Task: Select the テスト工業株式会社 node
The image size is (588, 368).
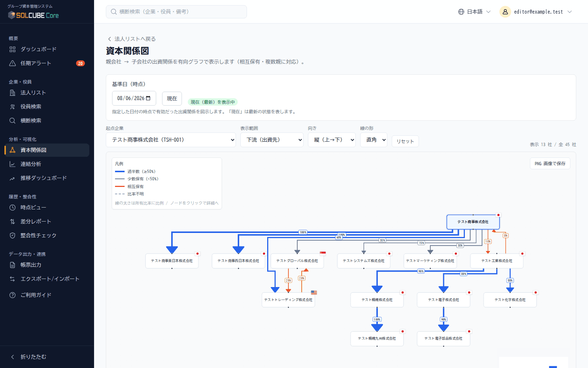Action: 497,261
